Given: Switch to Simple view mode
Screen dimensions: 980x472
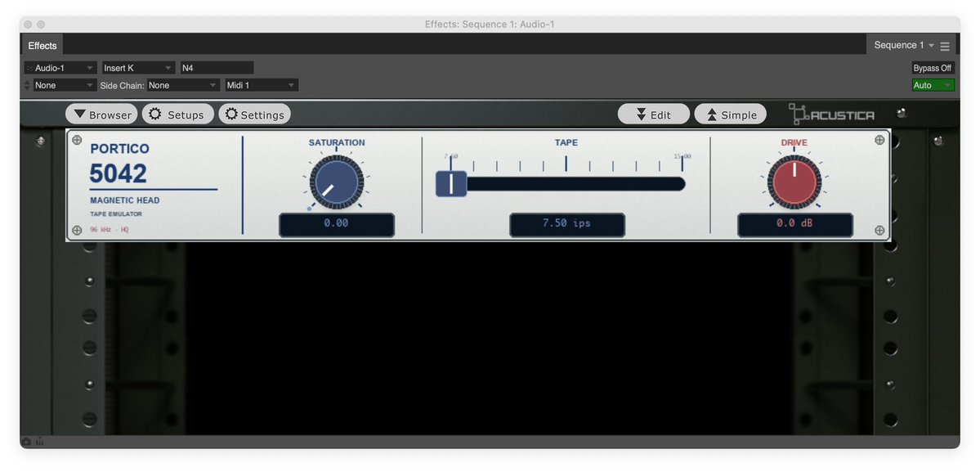Looking at the screenshot, I should click(730, 115).
